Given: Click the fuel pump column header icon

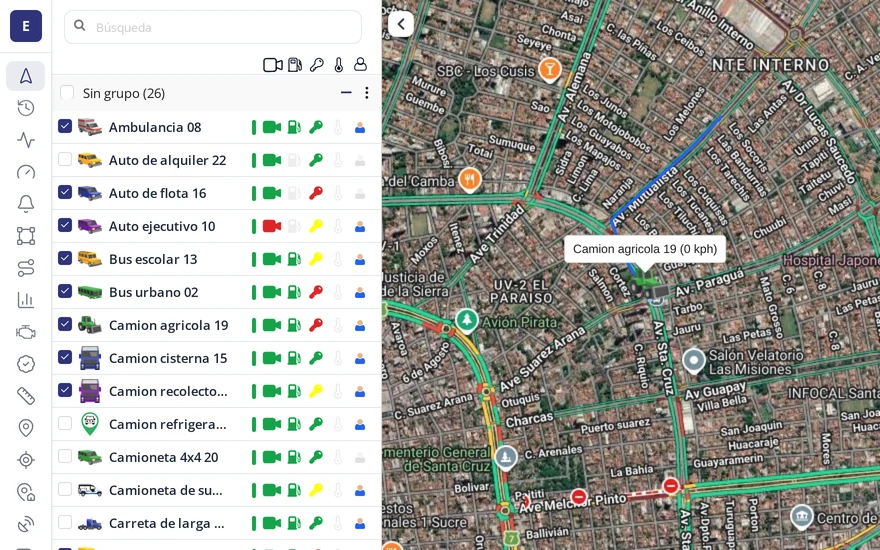Looking at the screenshot, I should tap(295, 65).
